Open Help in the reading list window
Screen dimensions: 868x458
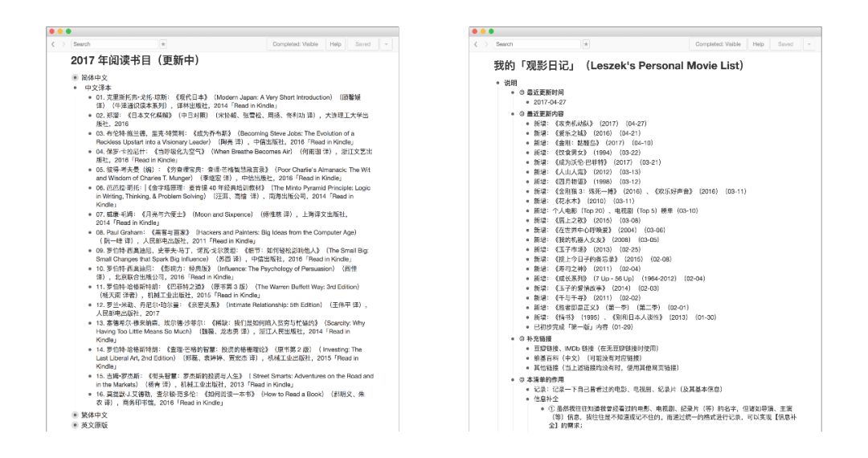click(x=335, y=44)
